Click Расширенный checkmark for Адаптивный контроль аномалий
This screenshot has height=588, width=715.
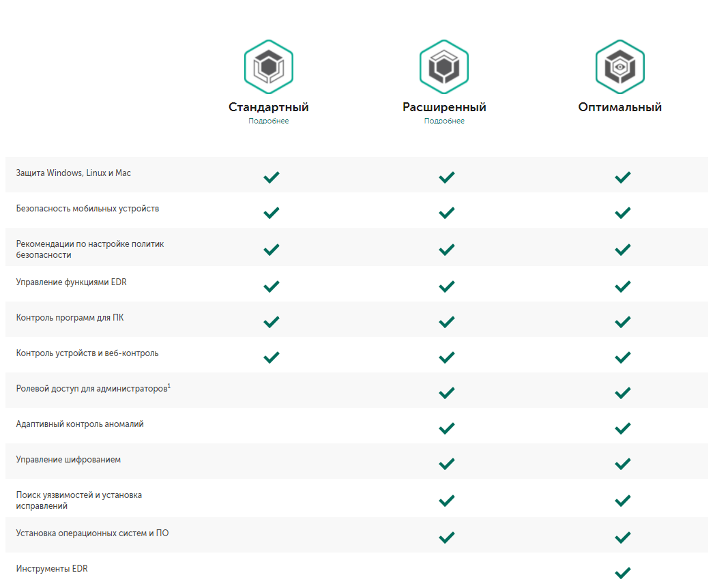[x=447, y=428]
